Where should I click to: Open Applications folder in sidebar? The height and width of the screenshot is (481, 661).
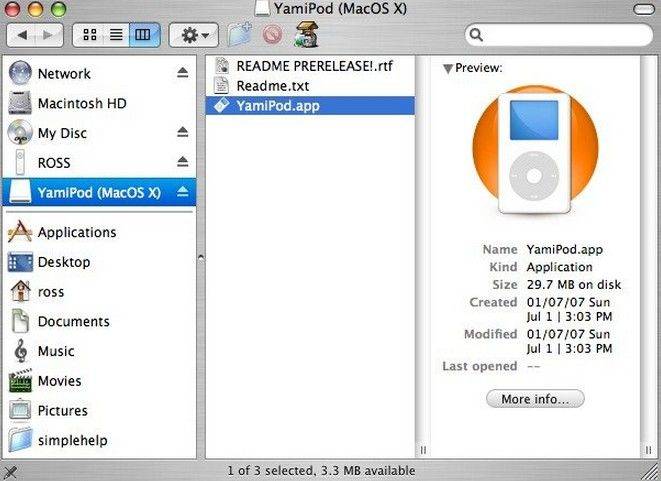99,232
